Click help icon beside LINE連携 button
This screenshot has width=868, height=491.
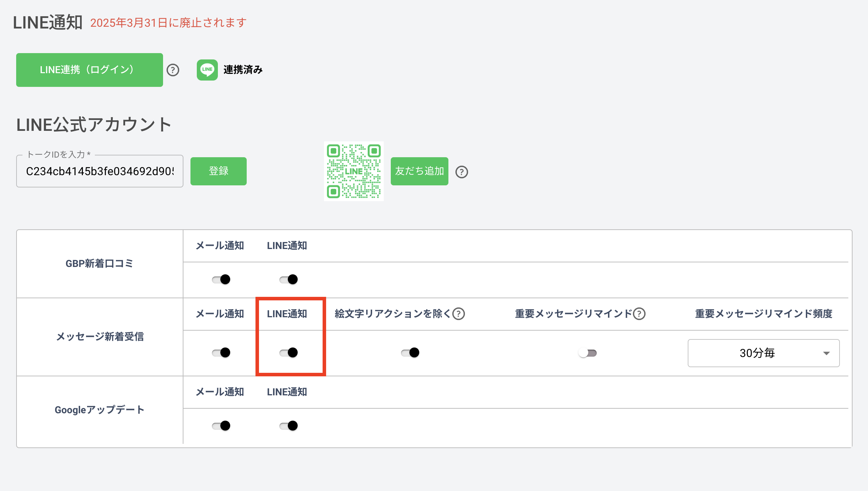(x=173, y=70)
